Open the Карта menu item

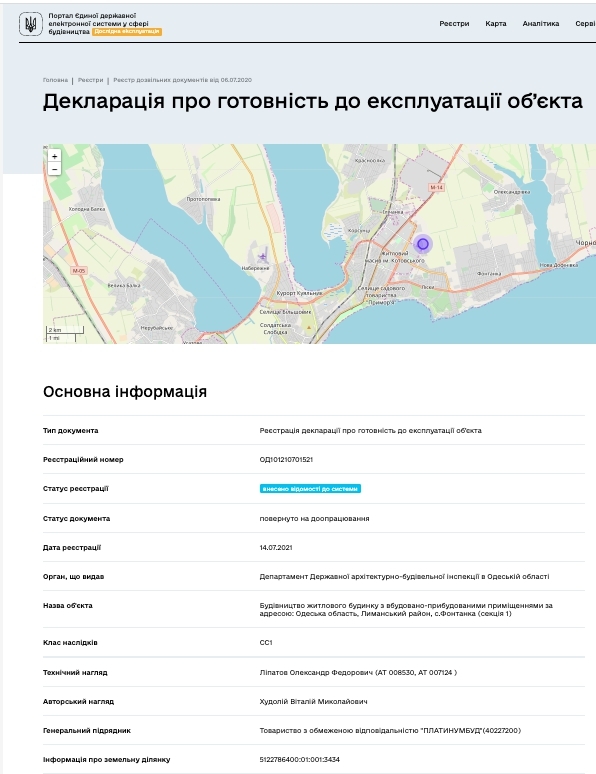point(496,23)
